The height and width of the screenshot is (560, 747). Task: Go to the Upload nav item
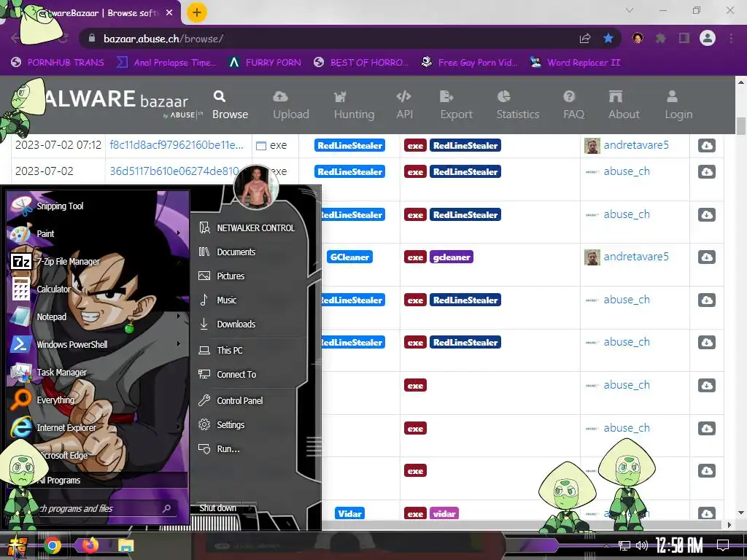(x=291, y=105)
